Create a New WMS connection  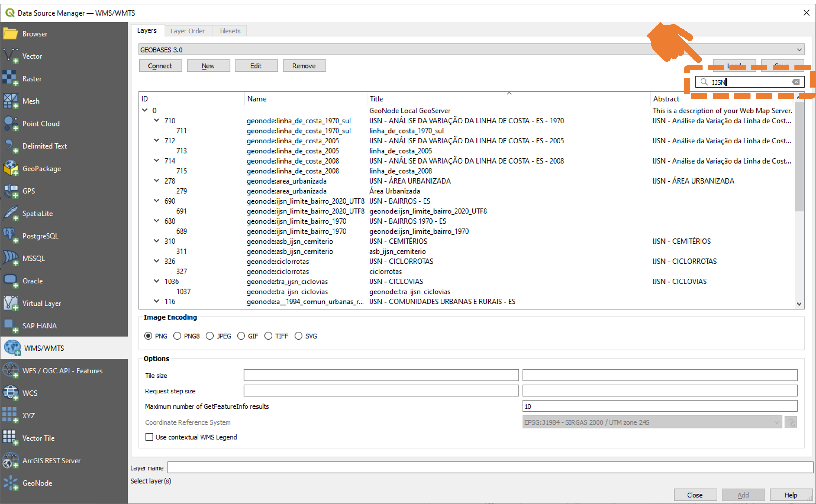208,66
